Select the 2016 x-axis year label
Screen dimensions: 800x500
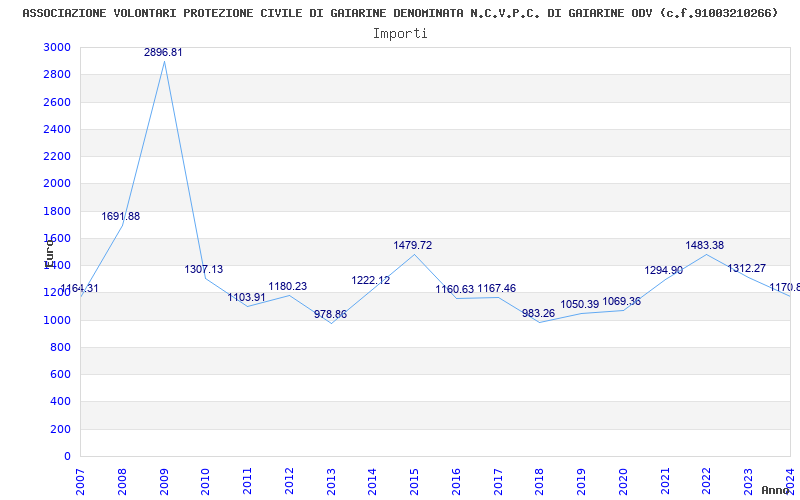click(456, 482)
